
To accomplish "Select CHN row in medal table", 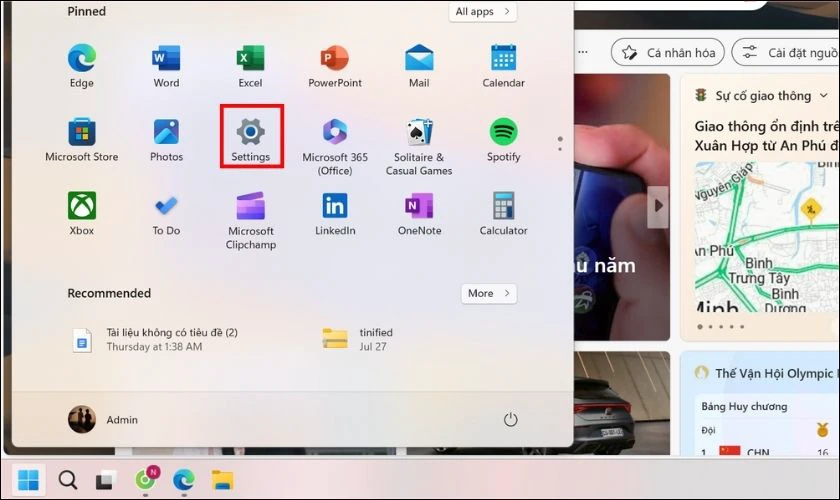I will [766, 451].
